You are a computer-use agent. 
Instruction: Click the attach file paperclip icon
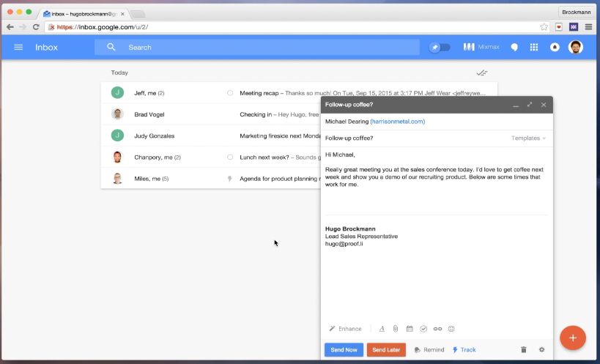396,329
